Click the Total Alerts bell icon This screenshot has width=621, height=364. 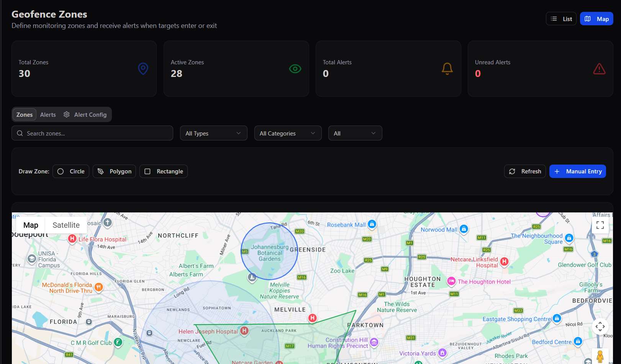pos(447,69)
